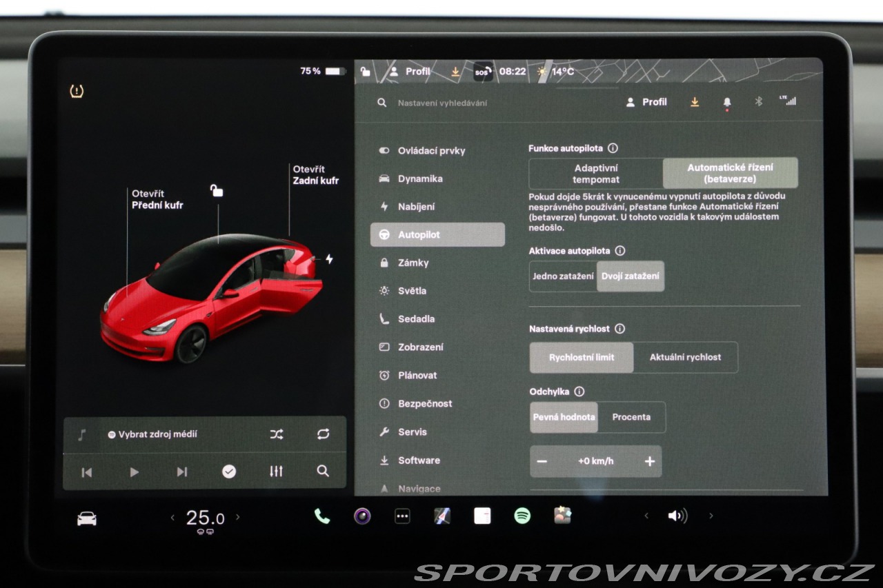Select Adaptivní tempomat option
Screen dimensions: 883x588
click(595, 174)
